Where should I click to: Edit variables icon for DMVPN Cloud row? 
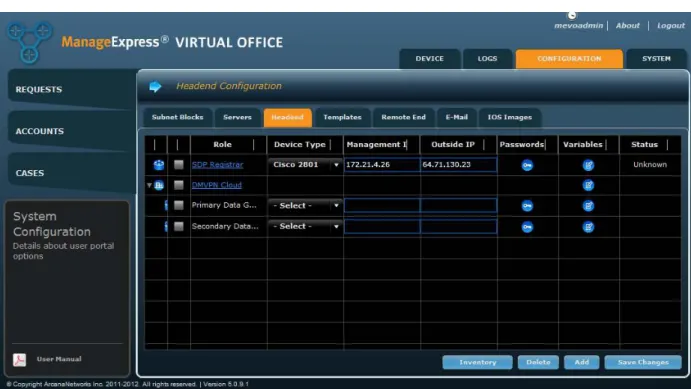[x=588, y=185]
